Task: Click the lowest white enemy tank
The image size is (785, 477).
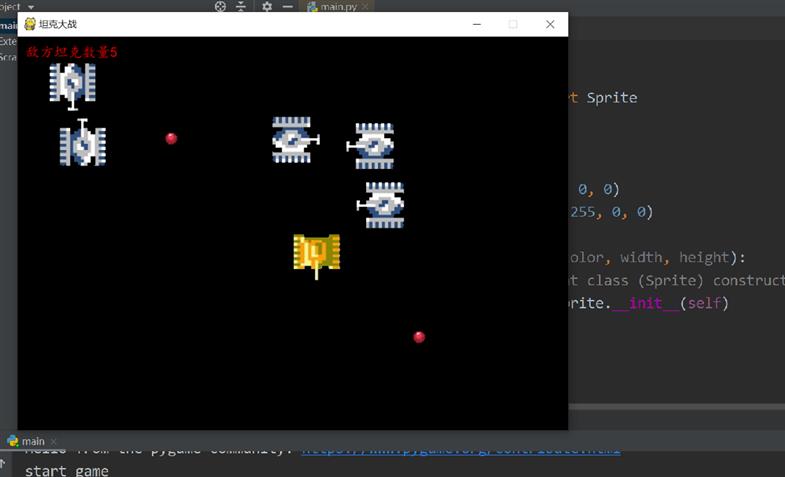Action: 382,205
